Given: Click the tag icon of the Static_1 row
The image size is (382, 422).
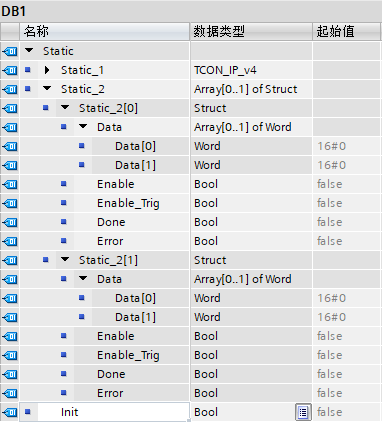Looking at the screenshot, I should (x=10, y=70).
